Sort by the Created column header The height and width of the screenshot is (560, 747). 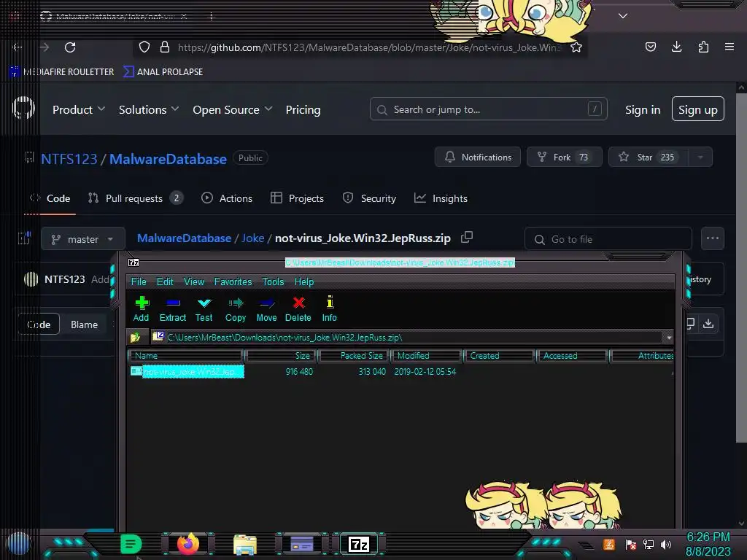[499, 356]
